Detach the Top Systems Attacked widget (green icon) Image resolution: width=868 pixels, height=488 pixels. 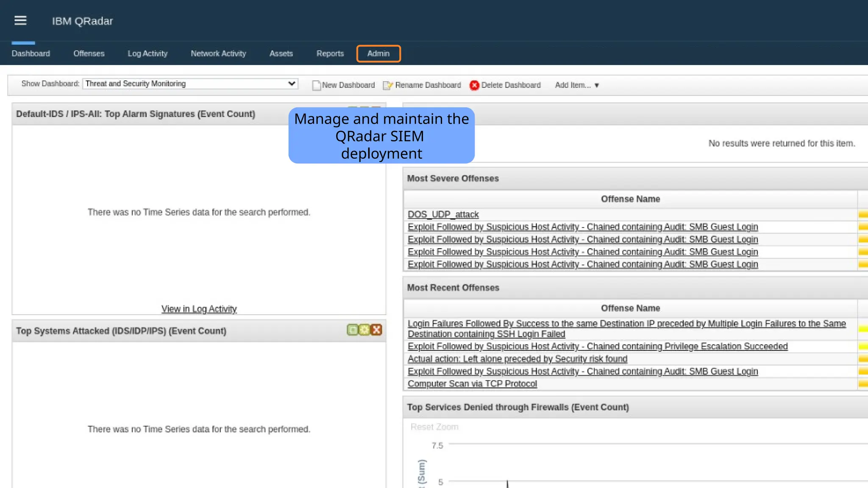[352, 330]
